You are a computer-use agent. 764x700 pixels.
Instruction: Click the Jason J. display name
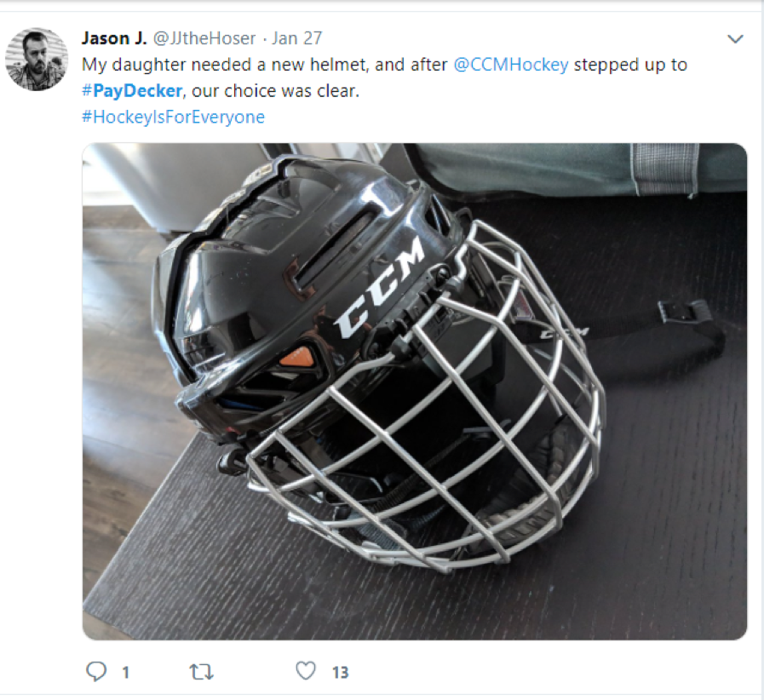coord(114,38)
